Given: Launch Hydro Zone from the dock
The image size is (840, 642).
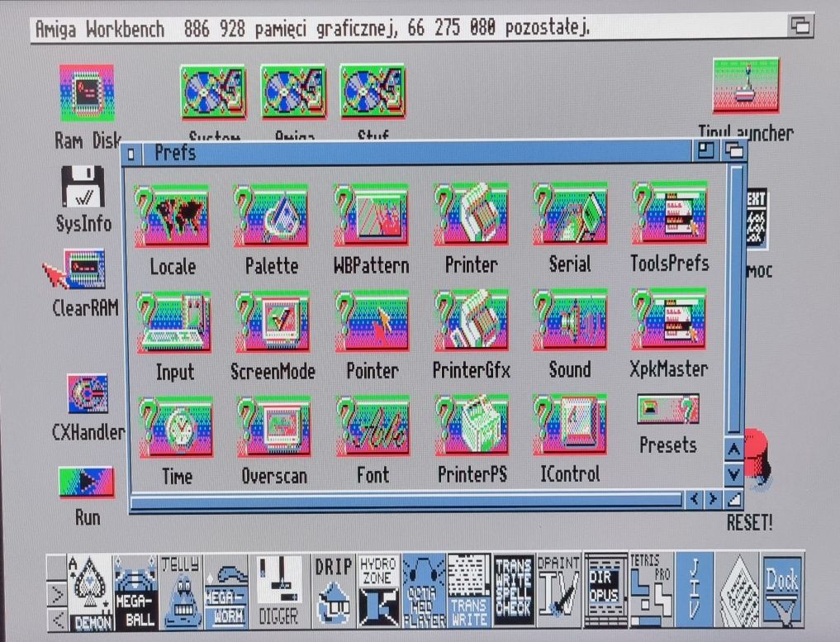Looking at the screenshot, I should point(378,591).
